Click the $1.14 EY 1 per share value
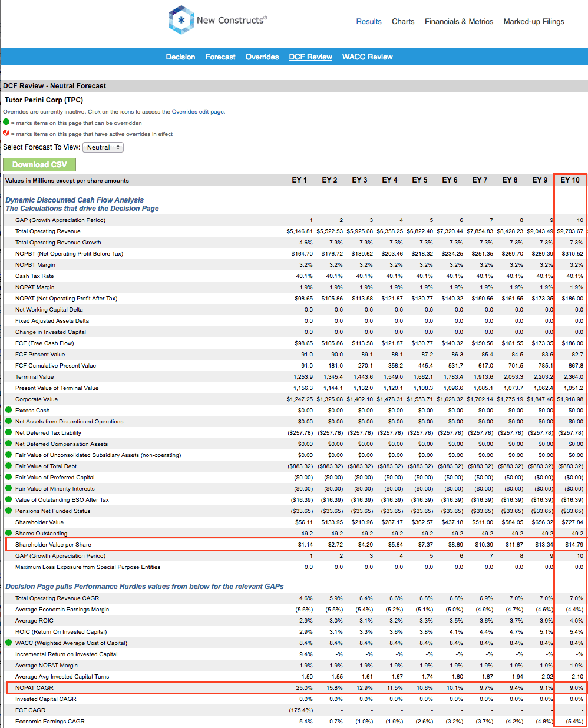 point(305,544)
